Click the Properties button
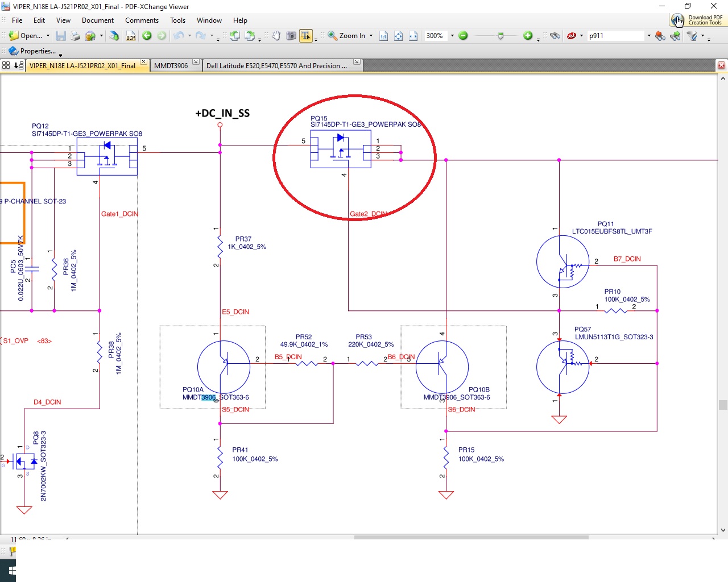 pyautogui.click(x=33, y=51)
